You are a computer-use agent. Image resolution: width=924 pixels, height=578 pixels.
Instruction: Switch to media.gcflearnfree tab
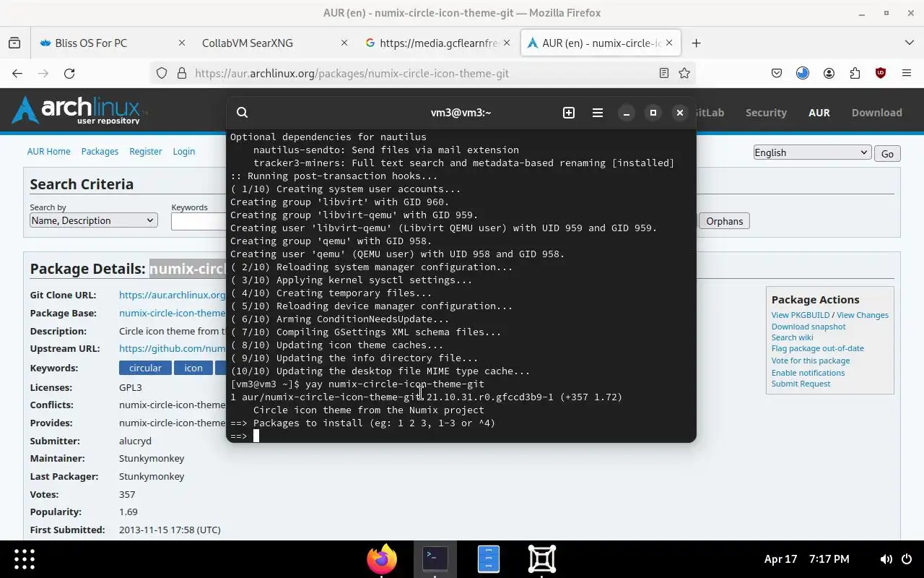click(439, 43)
